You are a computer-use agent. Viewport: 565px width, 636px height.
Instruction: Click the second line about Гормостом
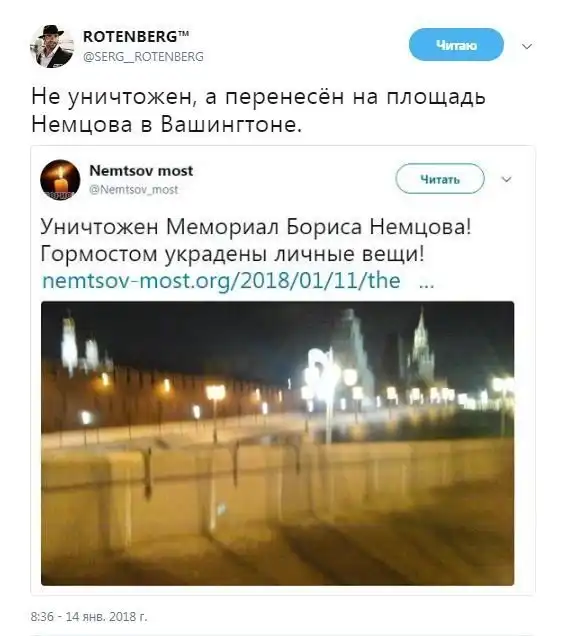(x=232, y=254)
